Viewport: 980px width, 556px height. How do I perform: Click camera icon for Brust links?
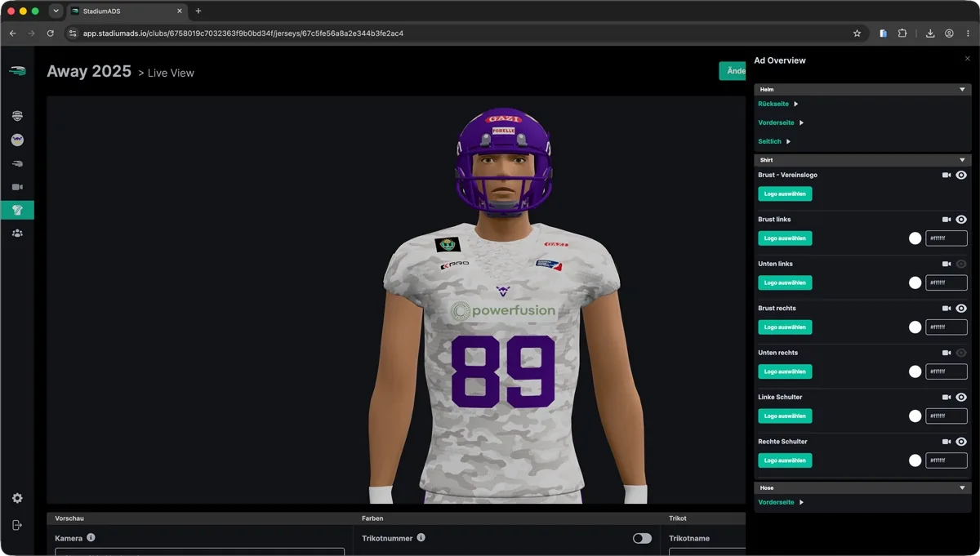pyautogui.click(x=947, y=220)
